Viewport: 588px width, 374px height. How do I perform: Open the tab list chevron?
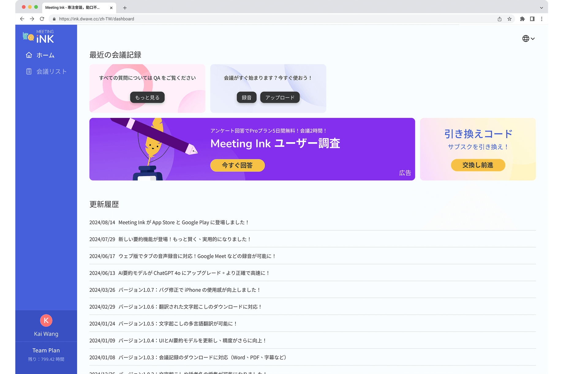pos(541,8)
